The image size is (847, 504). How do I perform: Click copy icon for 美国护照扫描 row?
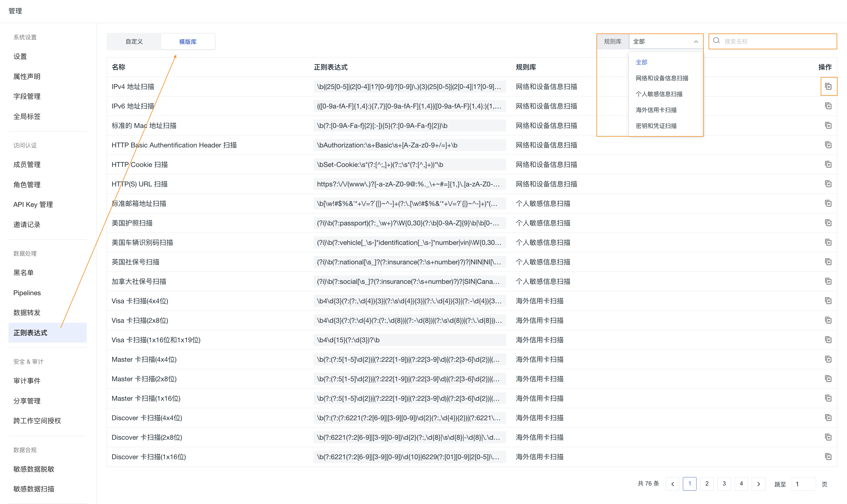pos(828,223)
